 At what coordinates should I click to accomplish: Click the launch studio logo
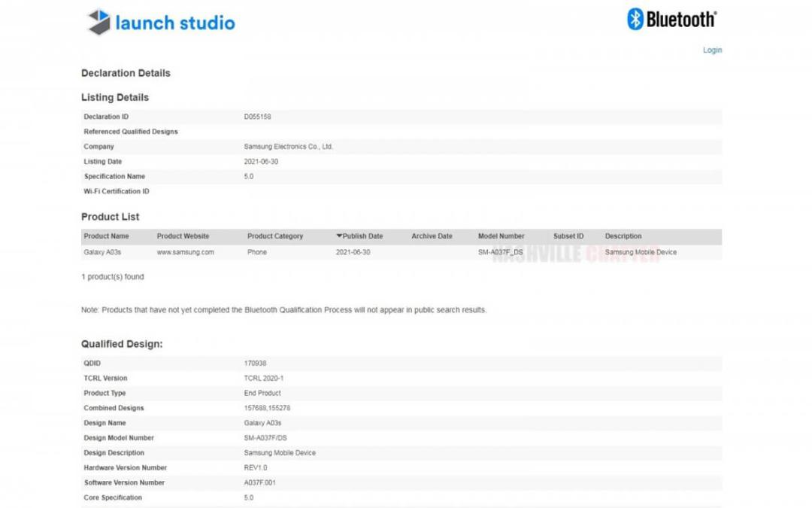tap(161, 23)
